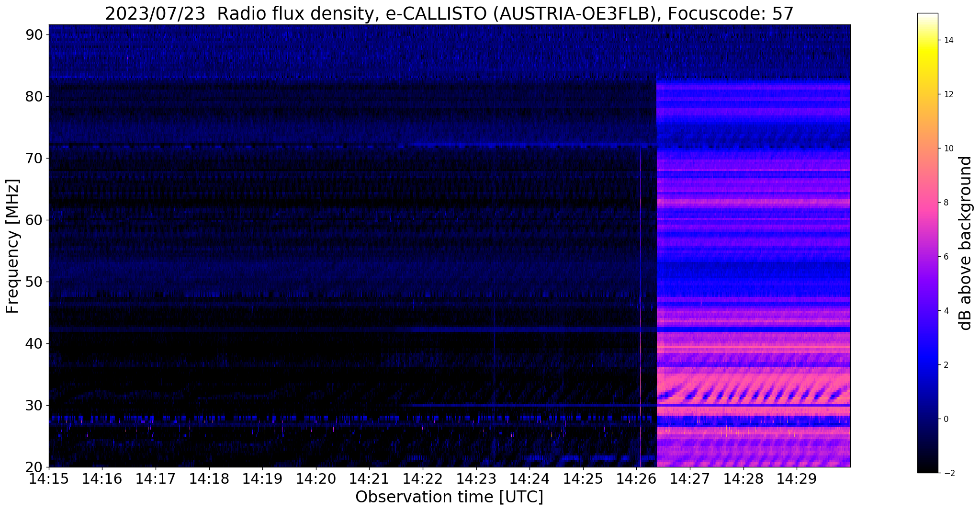Click the 14:19 time tick label
The height and width of the screenshot is (511, 980).
click(262, 478)
